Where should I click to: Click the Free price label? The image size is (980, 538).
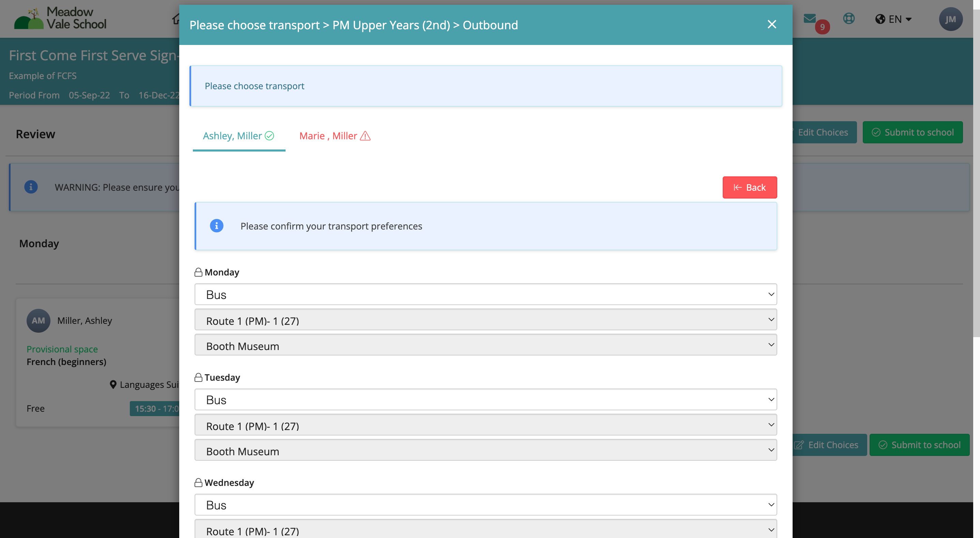click(35, 408)
